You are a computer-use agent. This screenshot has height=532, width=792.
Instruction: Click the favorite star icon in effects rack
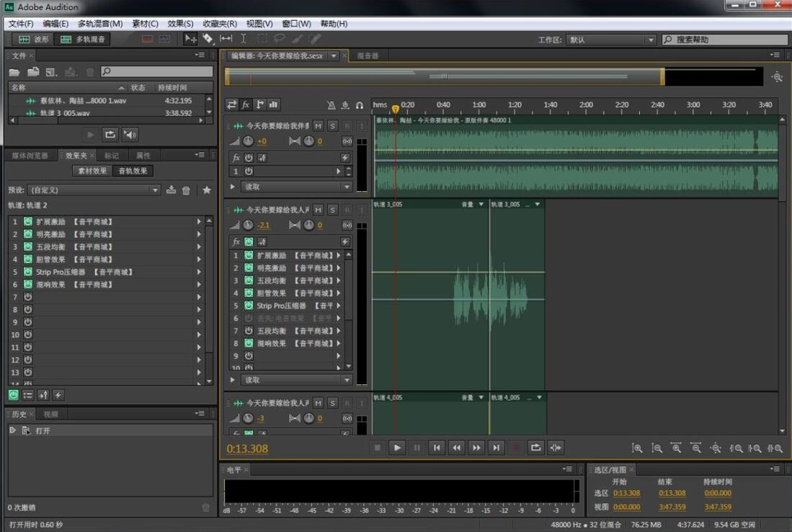(207, 190)
